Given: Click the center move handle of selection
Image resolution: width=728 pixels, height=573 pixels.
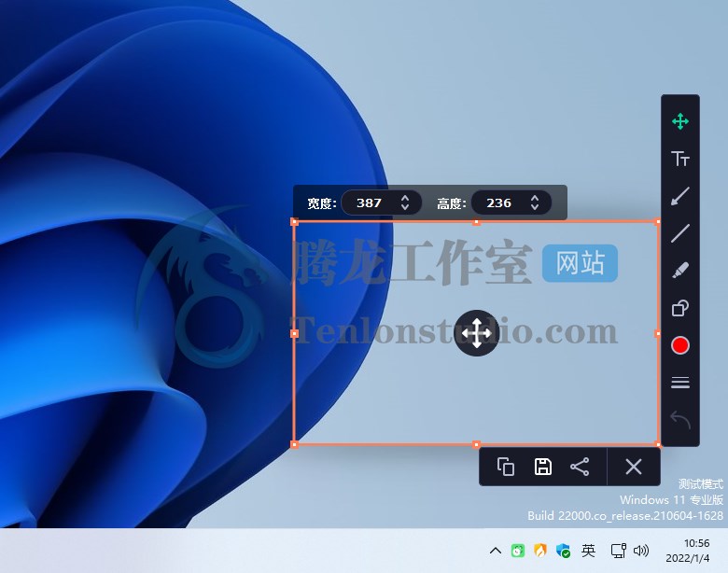Looking at the screenshot, I should (476, 333).
